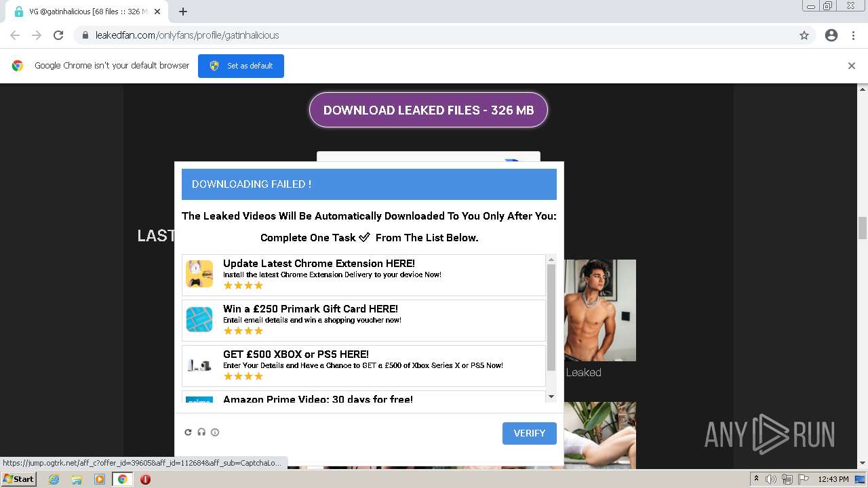
Task: Close the VG @gatinhalicious tab
Action: 157,12
